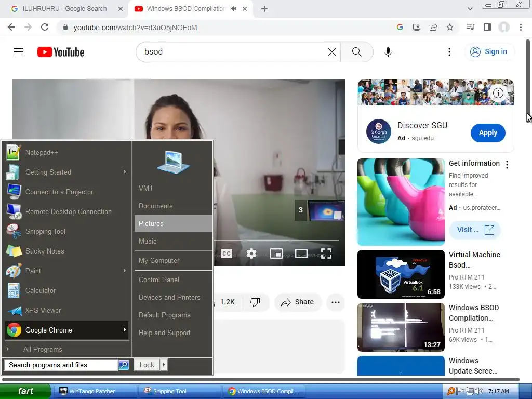532x399 pixels.
Task: Enable miniplayer mode
Action: pos(276,254)
